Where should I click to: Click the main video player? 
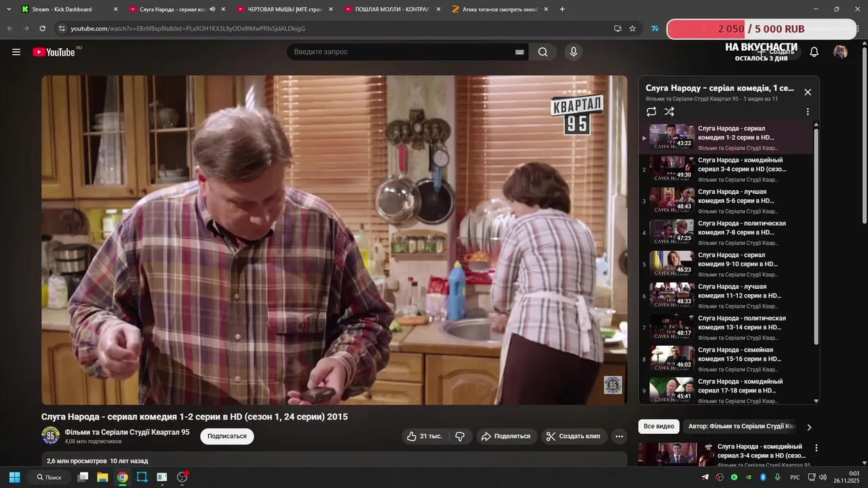click(334, 240)
